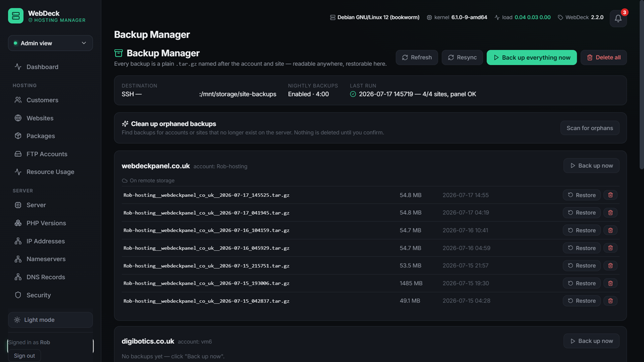
Task: Delete the 2026-07-15_042837 backup via trash icon
Action: pyautogui.click(x=610, y=301)
